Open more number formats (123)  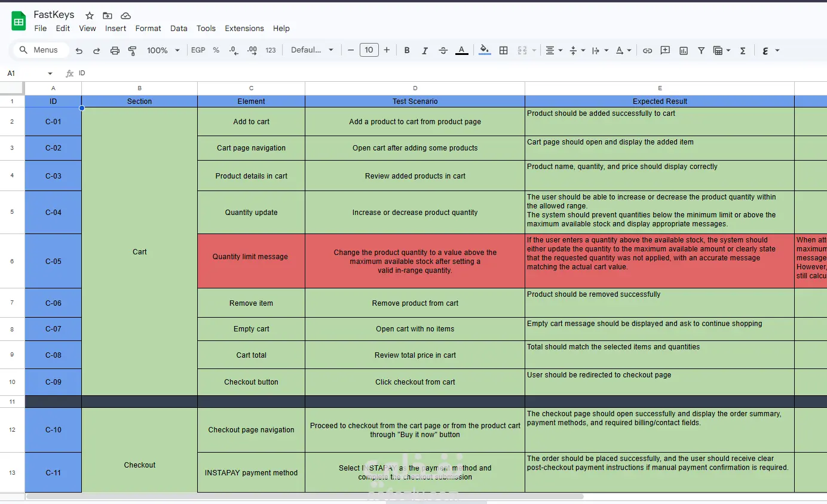tap(271, 50)
